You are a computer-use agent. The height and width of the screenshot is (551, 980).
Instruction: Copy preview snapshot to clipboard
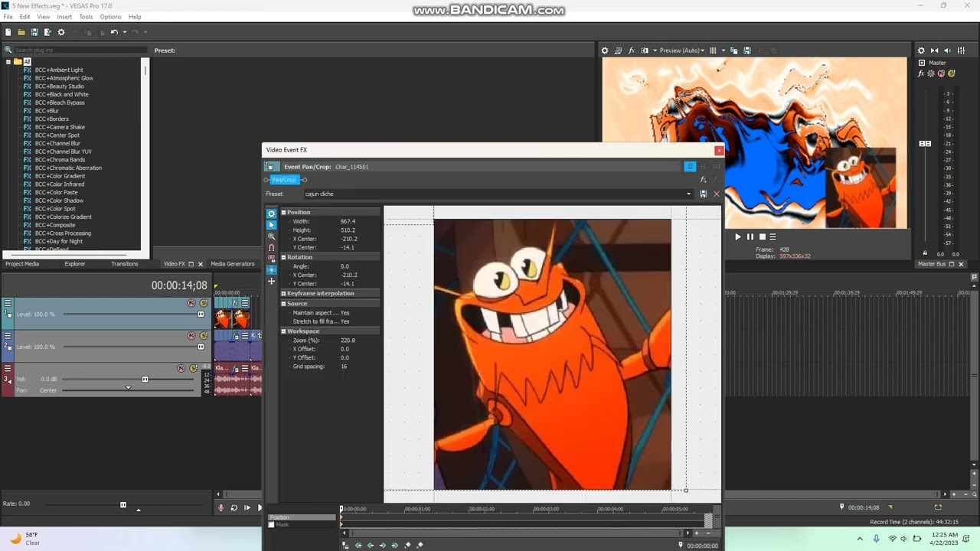click(734, 51)
